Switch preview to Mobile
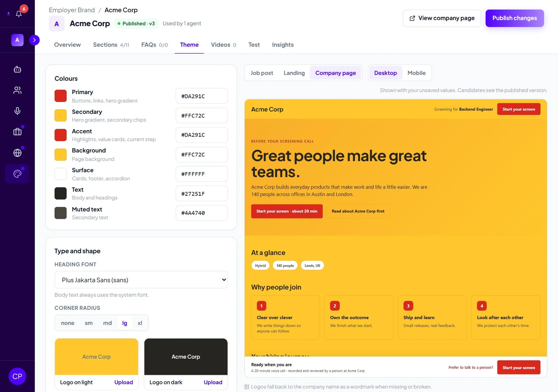Image resolution: width=558 pixels, height=392 pixels. (x=416, y=73)
